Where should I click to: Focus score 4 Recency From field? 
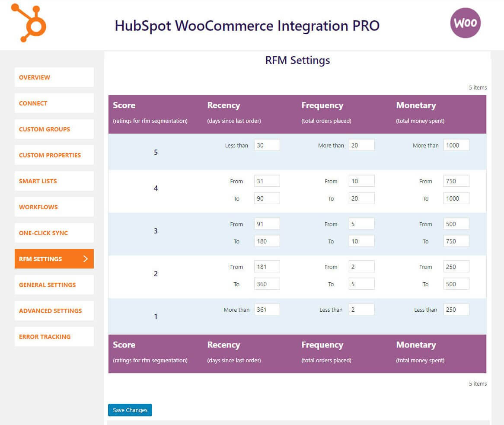pos(267,181)
